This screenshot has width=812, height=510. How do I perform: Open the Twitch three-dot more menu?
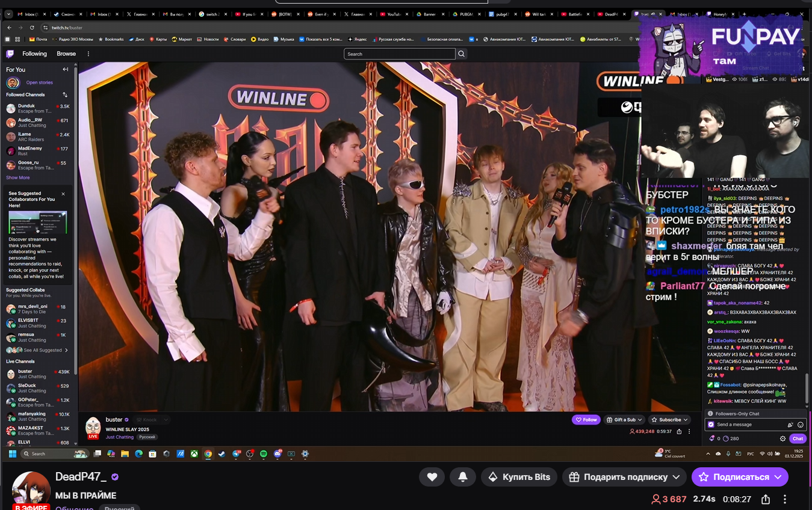(88, 54)
